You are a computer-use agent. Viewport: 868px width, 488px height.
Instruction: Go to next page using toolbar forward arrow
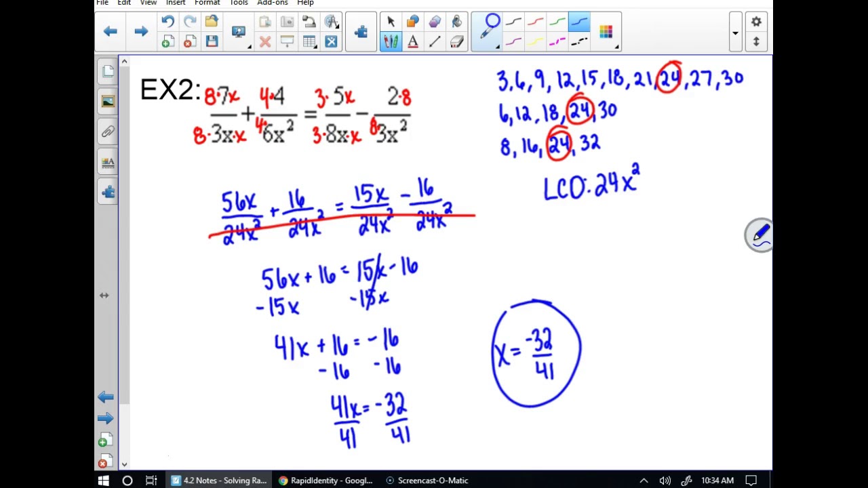pyautogui.click(x=141, y=31)
